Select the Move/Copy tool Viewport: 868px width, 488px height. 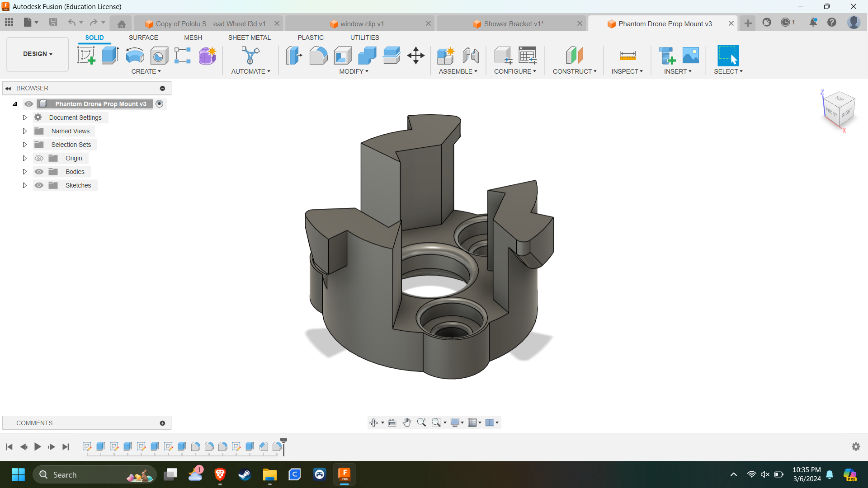pos(415,56)
